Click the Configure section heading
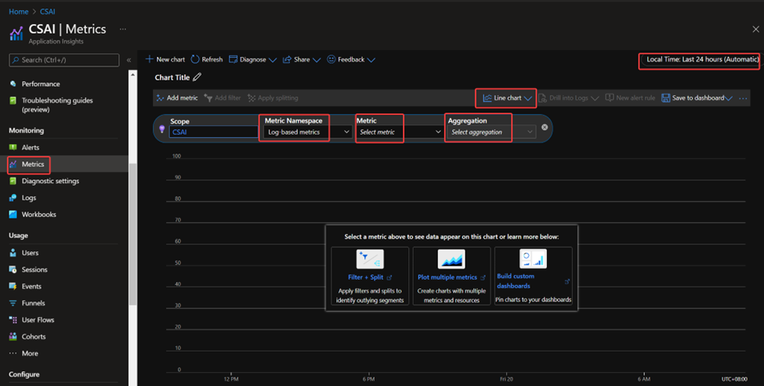The height and width of the screenshot is (386, 764). [x=24, y=374]
